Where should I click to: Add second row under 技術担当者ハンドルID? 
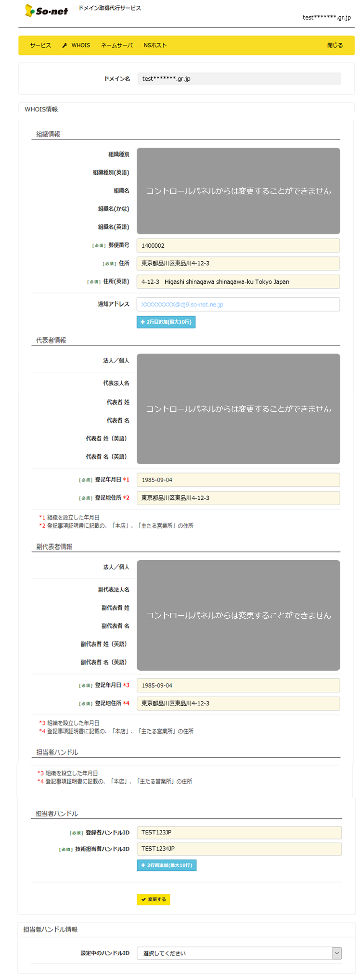pyautogui.click(x=167, y=865)
